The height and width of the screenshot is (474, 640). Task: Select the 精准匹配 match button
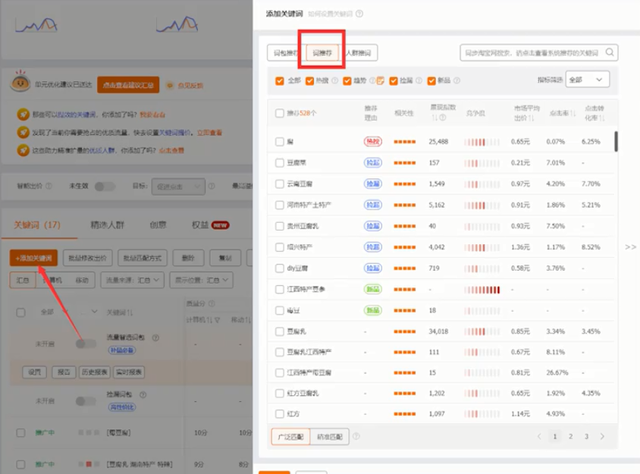tap(330, 437)
